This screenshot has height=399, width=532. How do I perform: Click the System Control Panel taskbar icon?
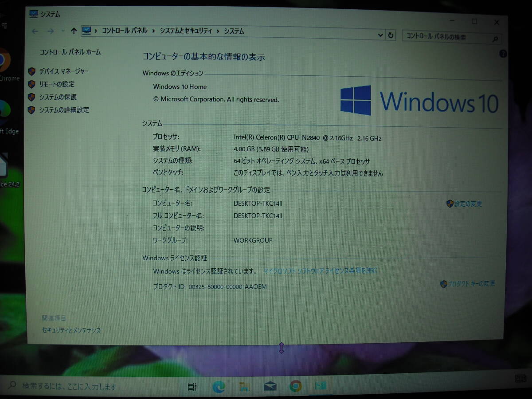coord(321,386)
